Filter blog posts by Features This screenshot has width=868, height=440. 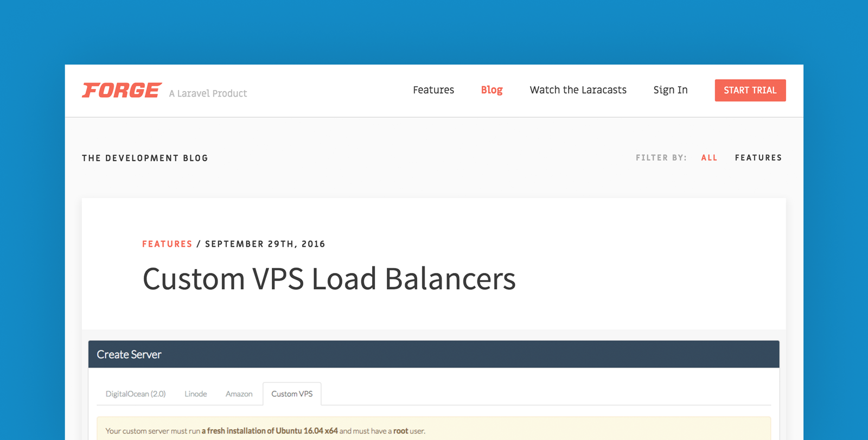pyautogui.click(x=758, y=158)
